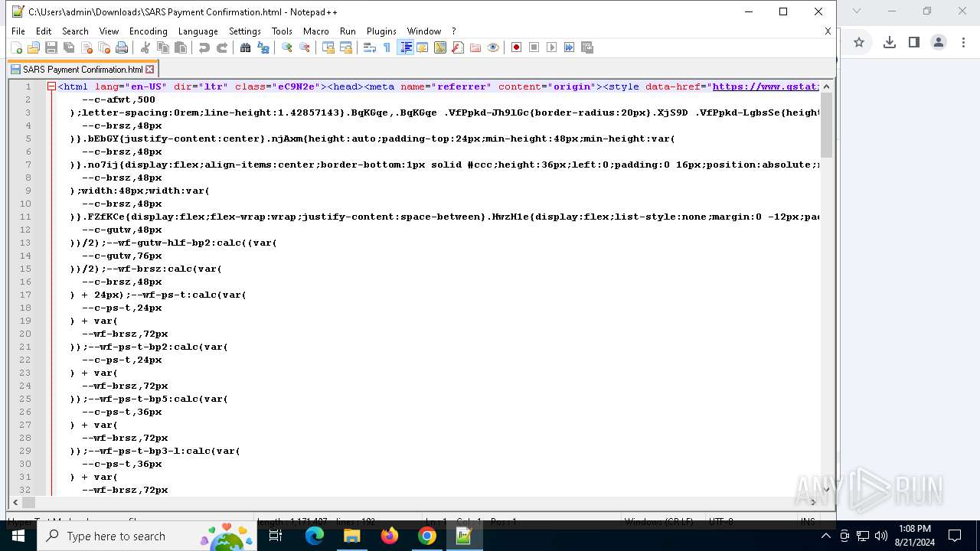Screen dimensions: 980x551
Task: Open Folder as Workspace icon
Action: [475, 47]
